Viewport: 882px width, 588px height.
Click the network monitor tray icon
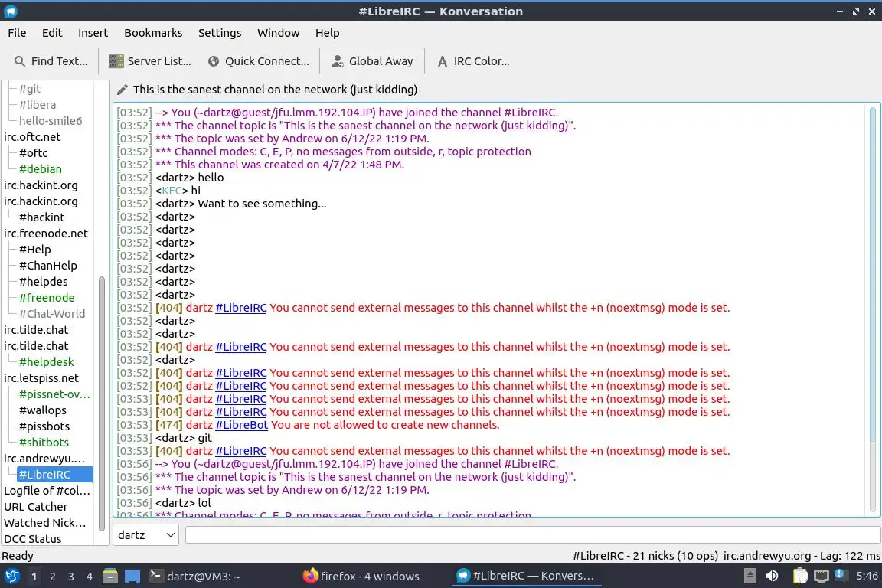[x=822, y=577]
